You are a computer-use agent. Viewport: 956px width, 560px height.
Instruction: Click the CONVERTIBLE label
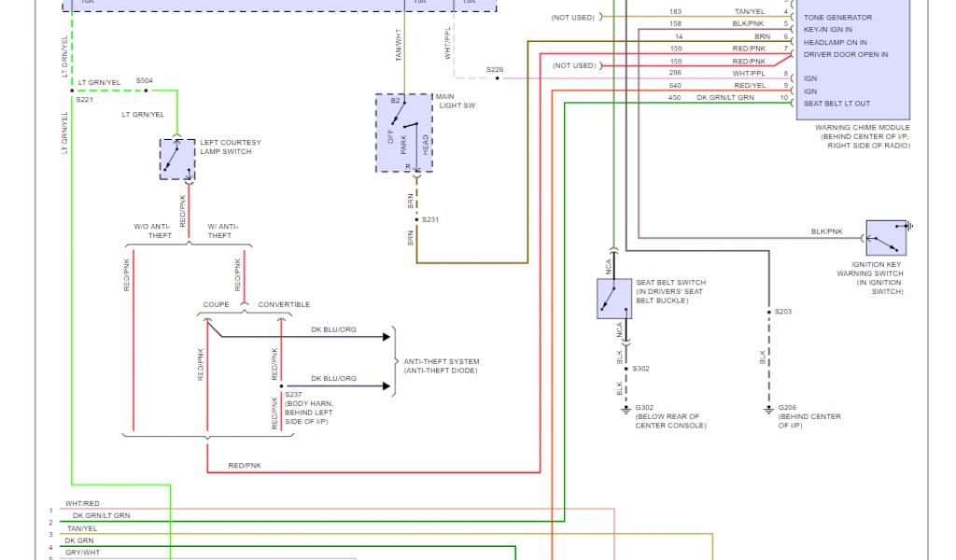pos(284,304)
